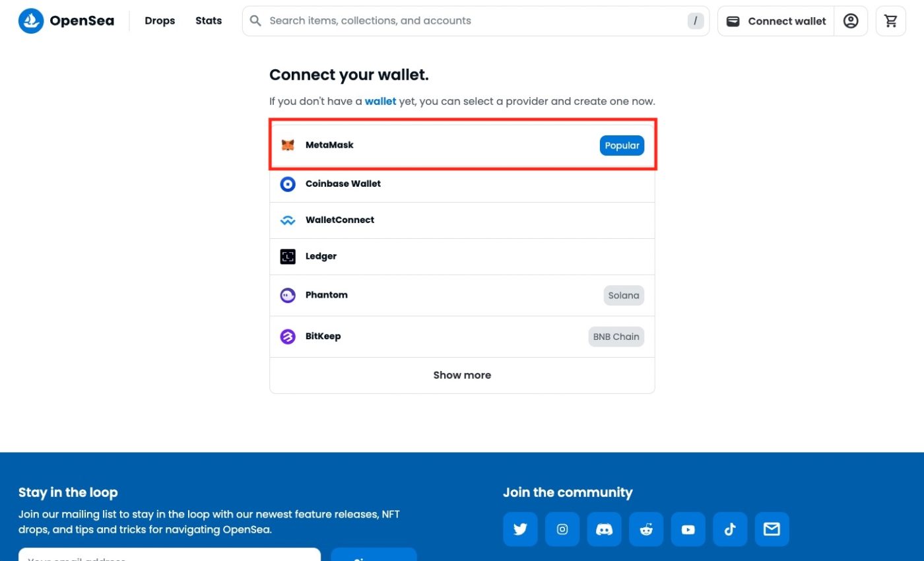The width and height of the screenshot is (924, 561).
Task: Open OpenSea's Twitter page
Action: pyautogui.click(x=520, y=529)
